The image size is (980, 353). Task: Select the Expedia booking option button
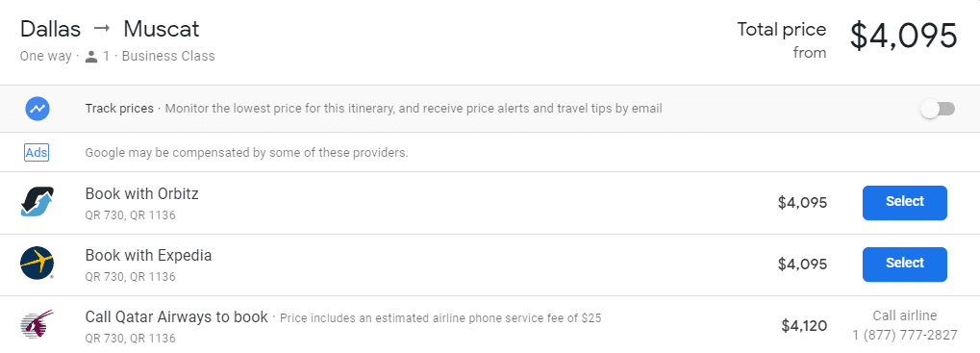coord(904,264)
